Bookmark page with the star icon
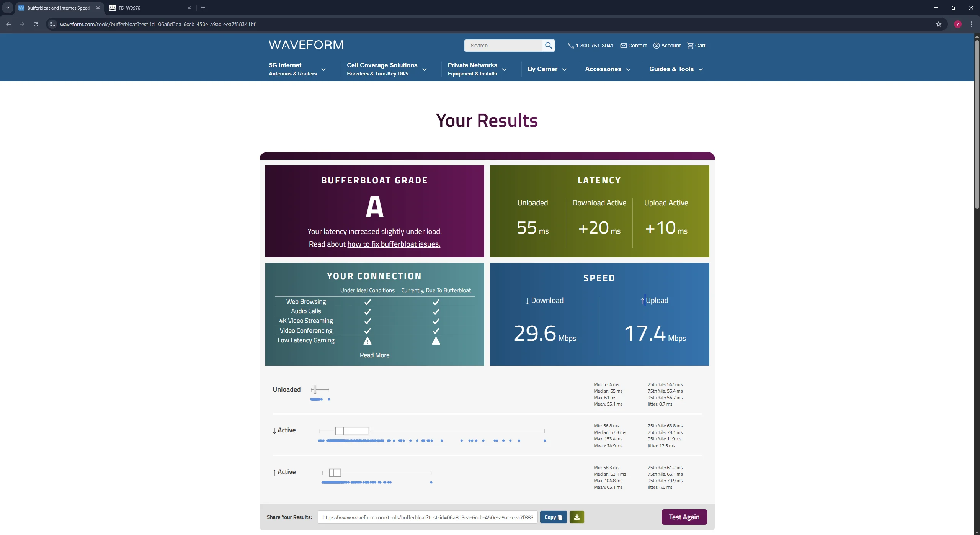The width and height of the screenshot is (980, 535). [x=938, y=24]
